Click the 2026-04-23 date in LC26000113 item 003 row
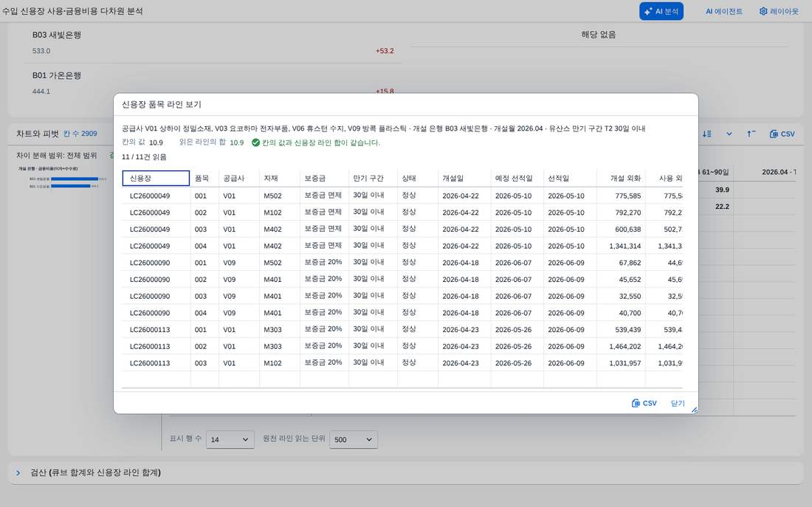 (464, 363)
